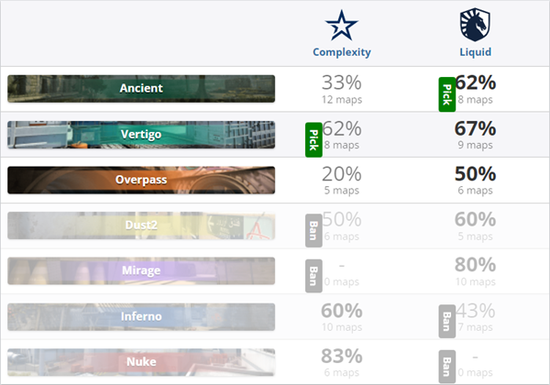
Task: Open the Complexity team name link
Action: (x=342, y=52)
